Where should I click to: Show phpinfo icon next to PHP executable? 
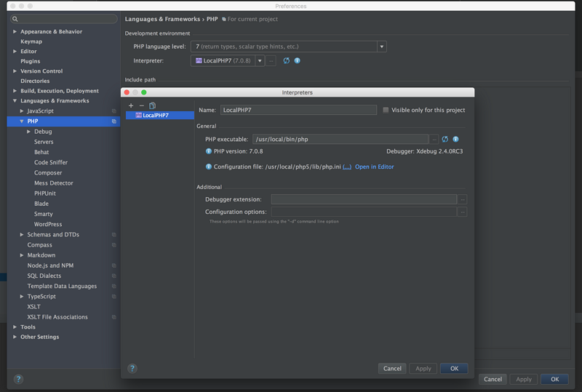click(x=455, y=139)
